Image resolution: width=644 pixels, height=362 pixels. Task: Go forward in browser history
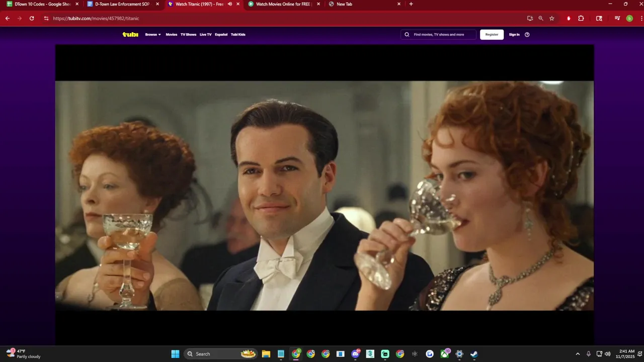coord(20,18)
